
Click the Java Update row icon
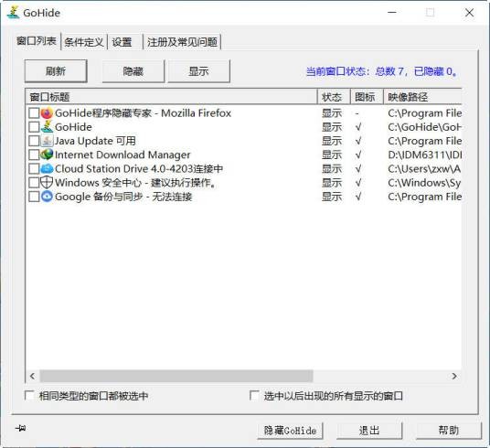(47, 141)
